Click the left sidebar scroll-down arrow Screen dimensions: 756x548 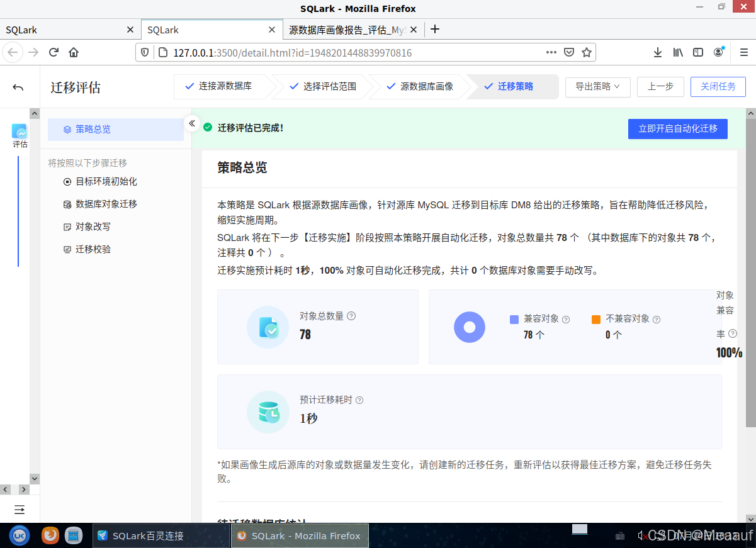(x=35, y=478)
